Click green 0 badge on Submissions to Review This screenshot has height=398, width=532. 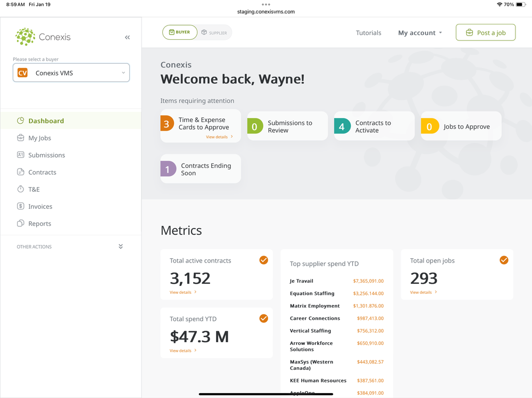(255, 126)
